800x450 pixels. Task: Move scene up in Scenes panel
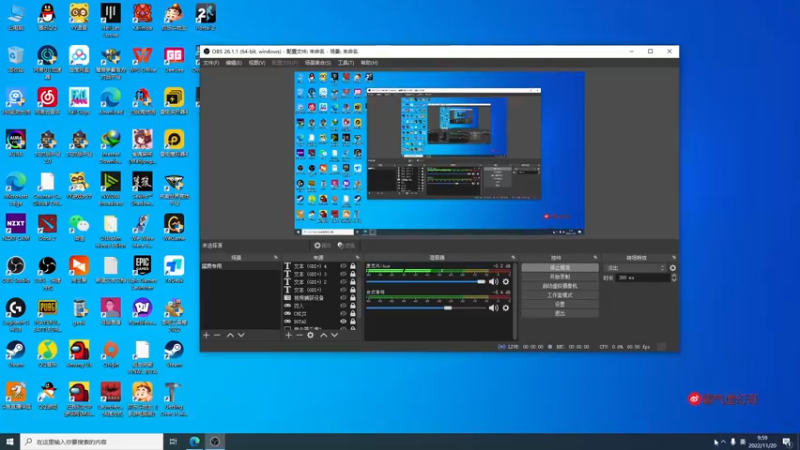(230, 335)
